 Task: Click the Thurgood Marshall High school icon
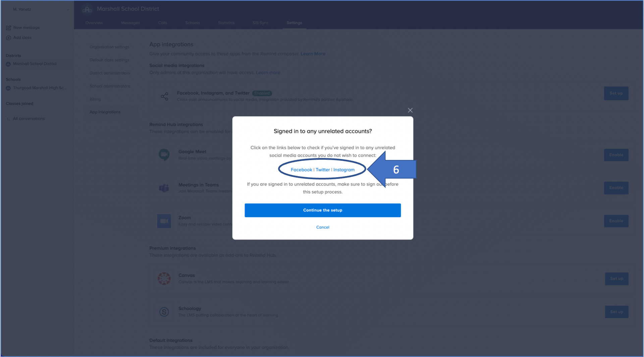click(8, 88)
